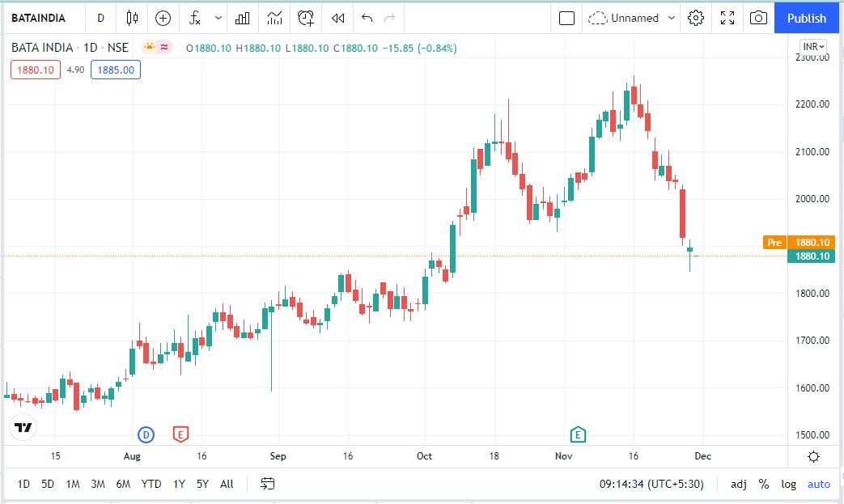Click the earnings E marker in November

578,434
